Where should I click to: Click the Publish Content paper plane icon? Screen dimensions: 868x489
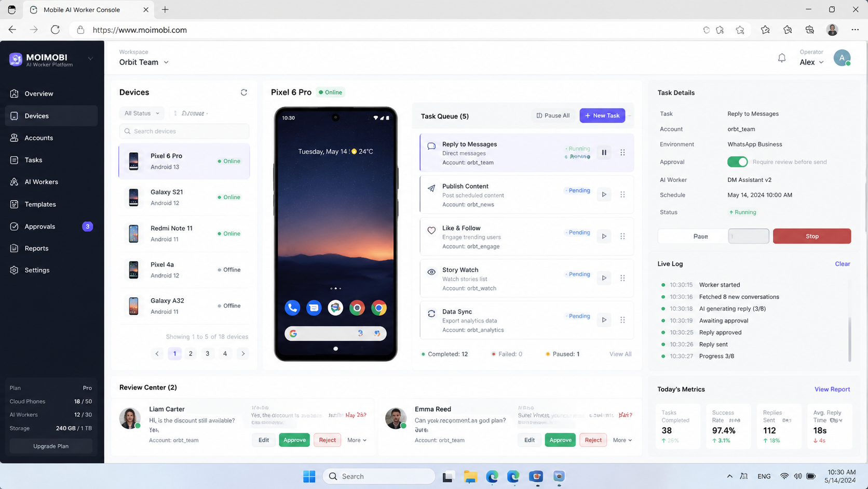point(431,188)
